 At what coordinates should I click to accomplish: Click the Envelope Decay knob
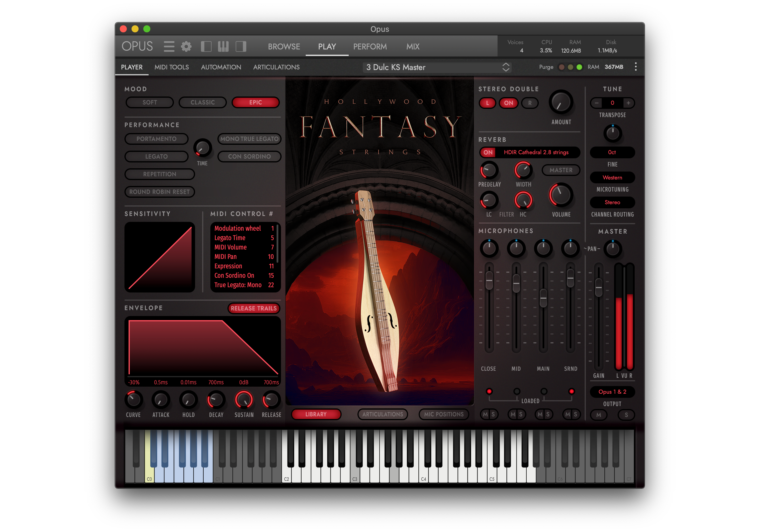point(216,400)
